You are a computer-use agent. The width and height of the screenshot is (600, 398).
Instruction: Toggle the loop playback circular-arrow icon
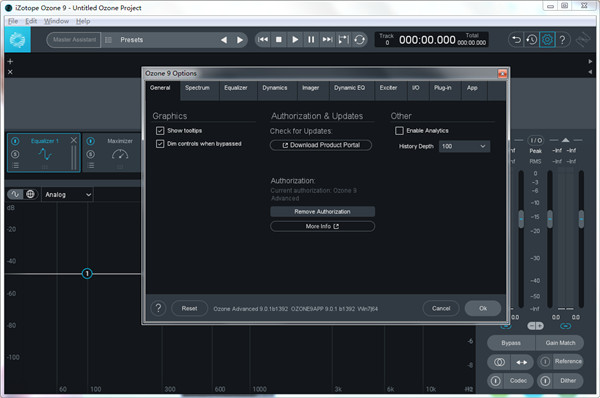coord(359,39)
